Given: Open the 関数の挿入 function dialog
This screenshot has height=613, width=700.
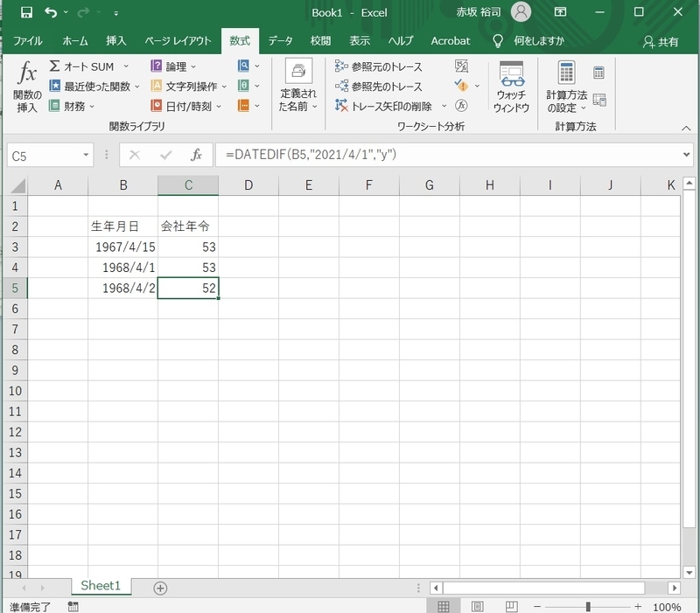Looking at the screenshot, I should 27,87.
